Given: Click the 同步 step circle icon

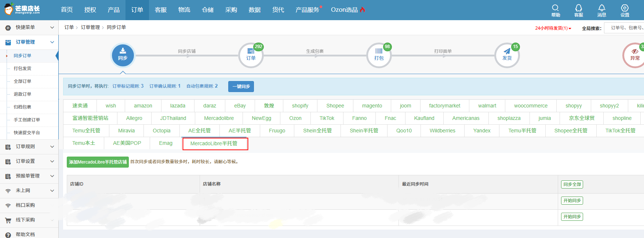Looking at the screenshot, I should [123, 55].
